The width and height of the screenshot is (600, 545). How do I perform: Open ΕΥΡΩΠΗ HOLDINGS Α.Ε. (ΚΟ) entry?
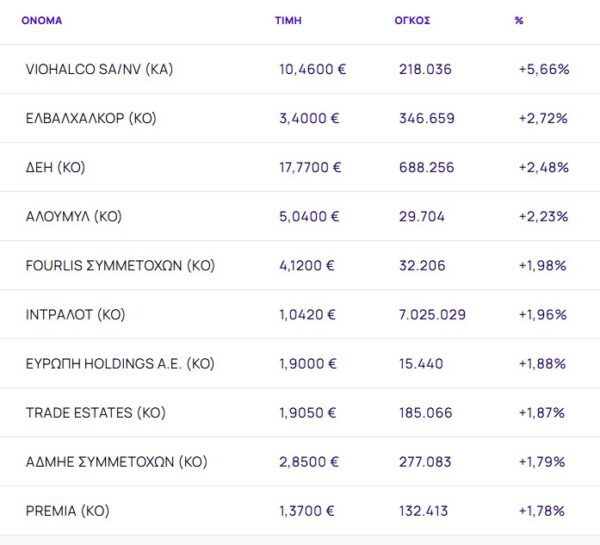120,363
